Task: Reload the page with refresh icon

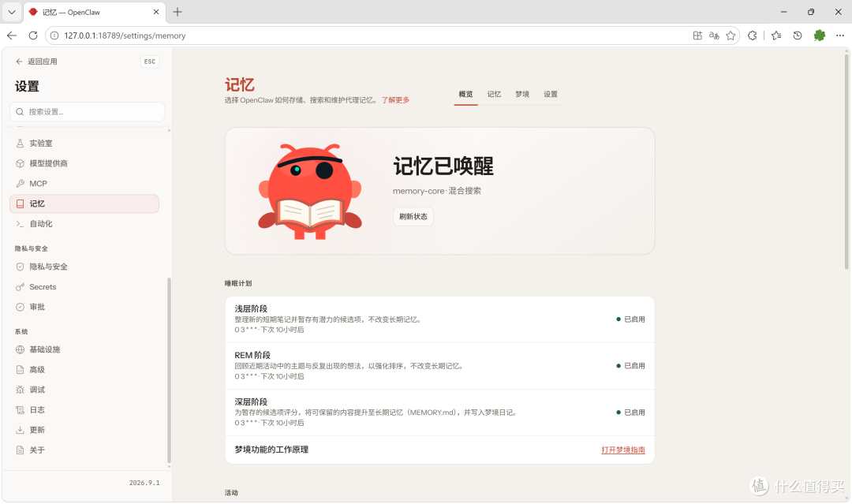Action: click(x=33, y=35)
